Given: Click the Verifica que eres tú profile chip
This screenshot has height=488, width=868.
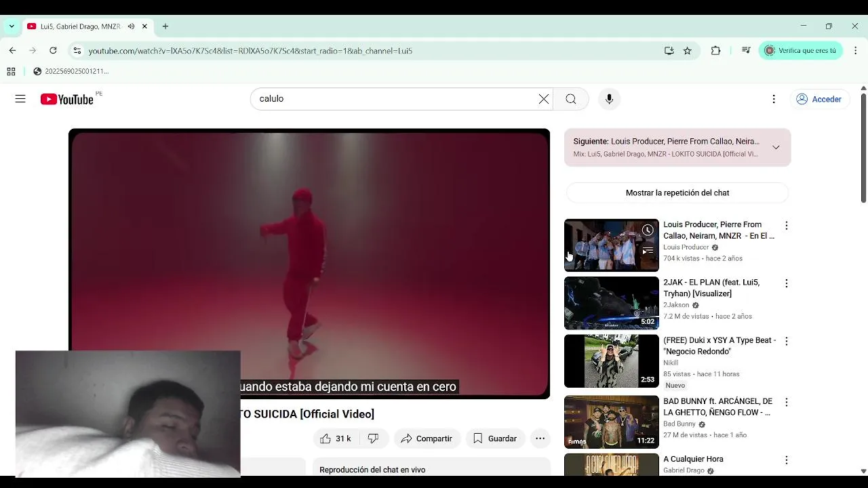Looking at the screenshot, I should coord(801,51).
